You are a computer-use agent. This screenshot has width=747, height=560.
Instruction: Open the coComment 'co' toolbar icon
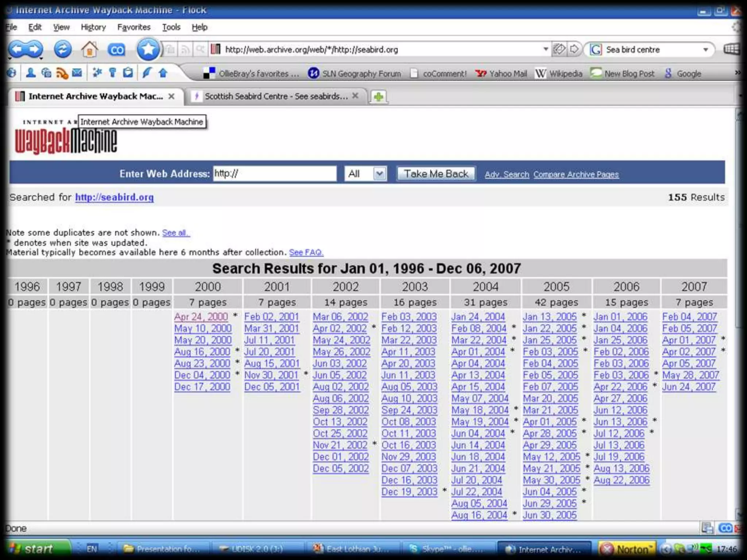116,50
